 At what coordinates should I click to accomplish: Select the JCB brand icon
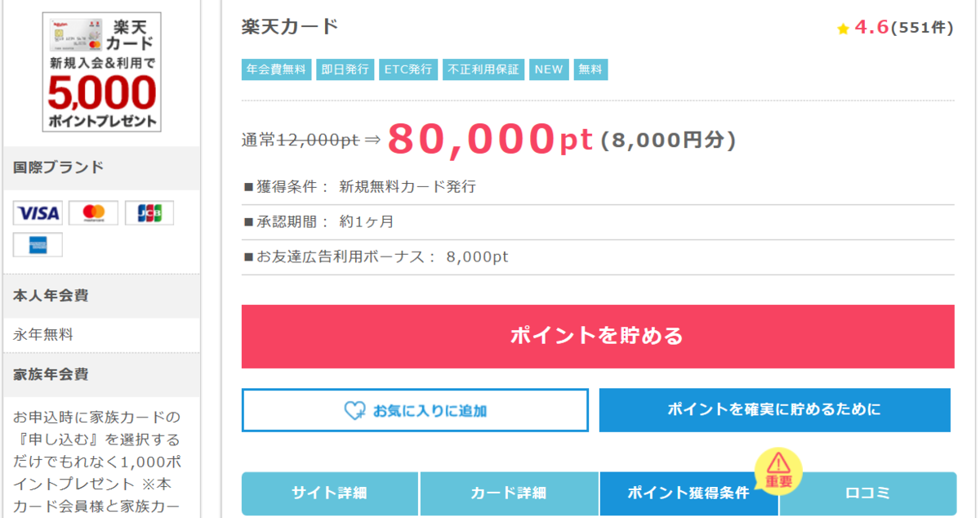point(149,213)
